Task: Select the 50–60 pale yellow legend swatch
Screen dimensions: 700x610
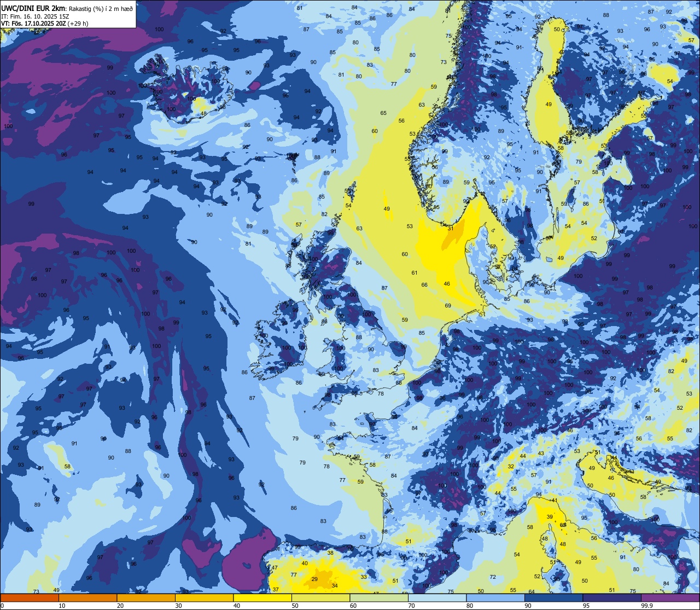Action: click(320, 597)
